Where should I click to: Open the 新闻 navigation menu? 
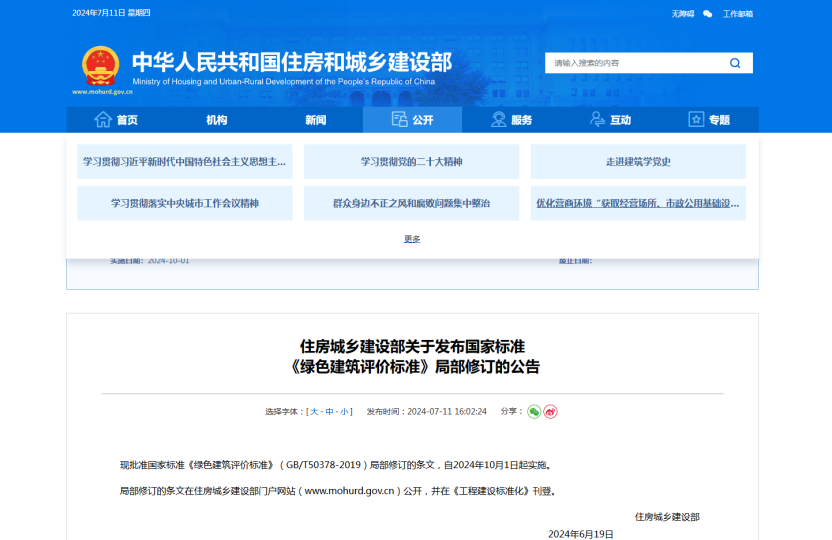pos(315,120)
